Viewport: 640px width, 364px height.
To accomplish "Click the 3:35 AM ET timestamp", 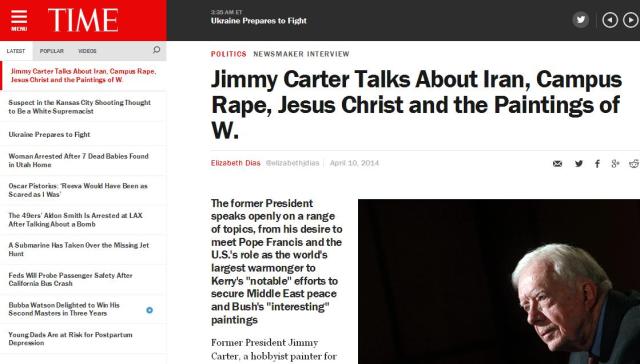I will [x=227, y=12].
